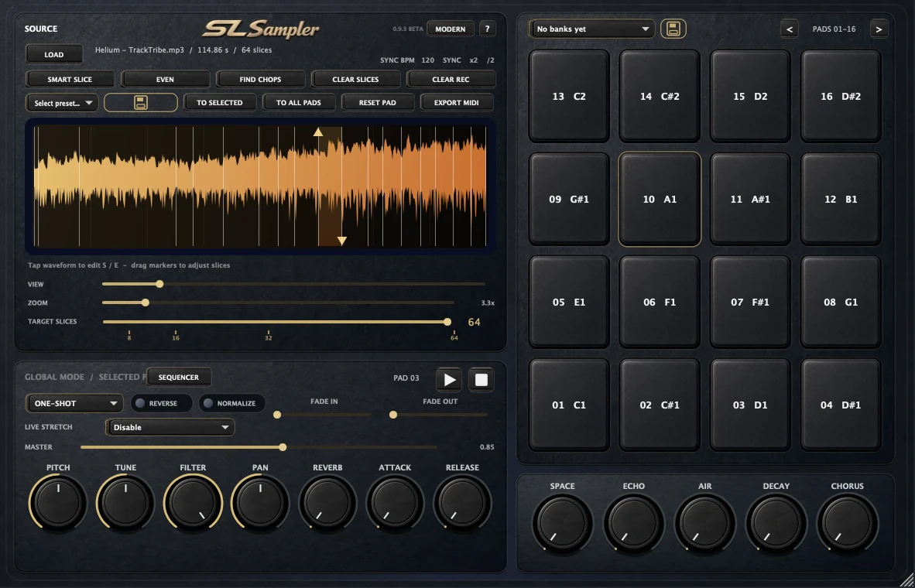The width and height of the screenshot is (915, 588).
Task: Click the PAN knob
Action: 260,502
